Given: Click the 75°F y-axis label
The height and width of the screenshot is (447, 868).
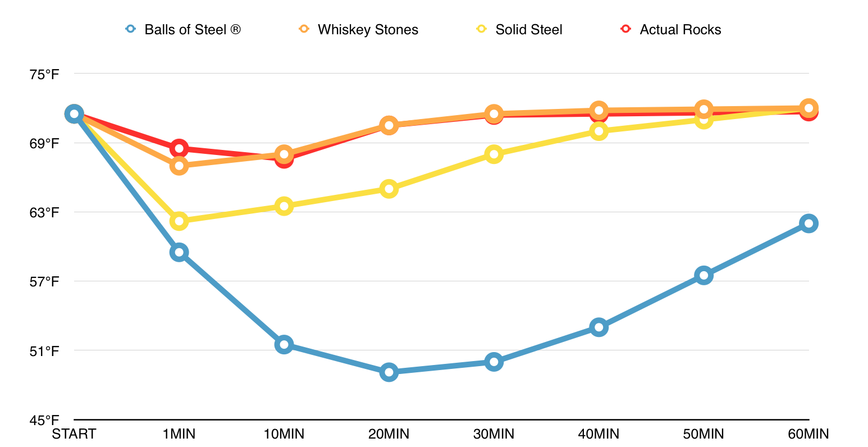Looking at the screenshot, I should click(x=43, y=75).
